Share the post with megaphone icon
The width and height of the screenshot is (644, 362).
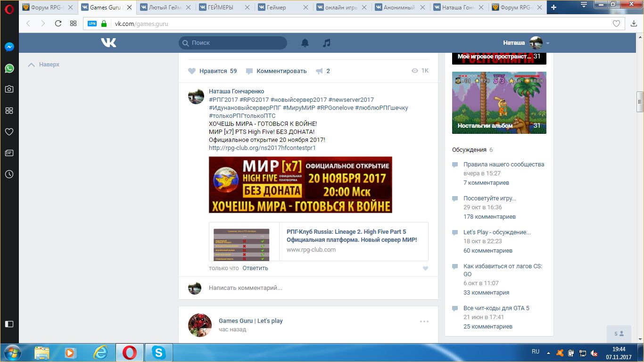click(320, 71)
